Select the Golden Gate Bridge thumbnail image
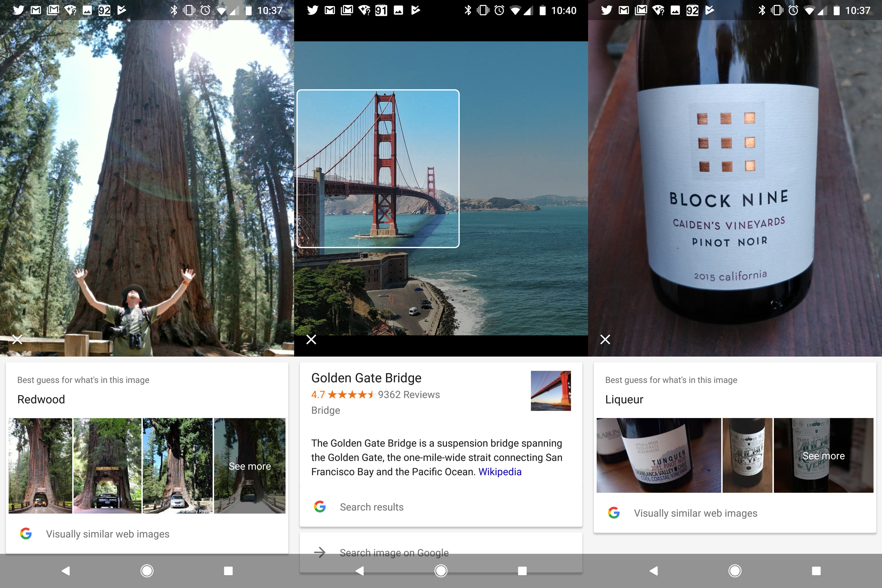Image resolution: width=882 pixels, height=588 pixels. click(550, 390)
